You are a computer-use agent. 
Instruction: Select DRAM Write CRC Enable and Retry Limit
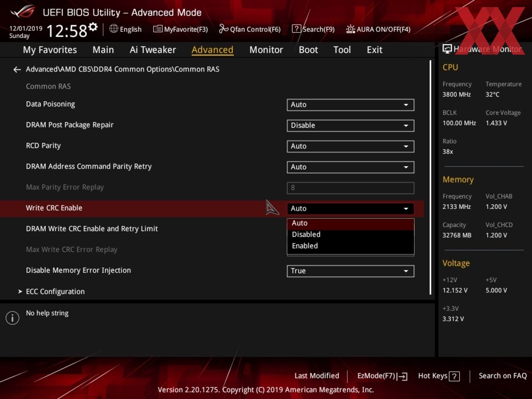pos(92,229)
